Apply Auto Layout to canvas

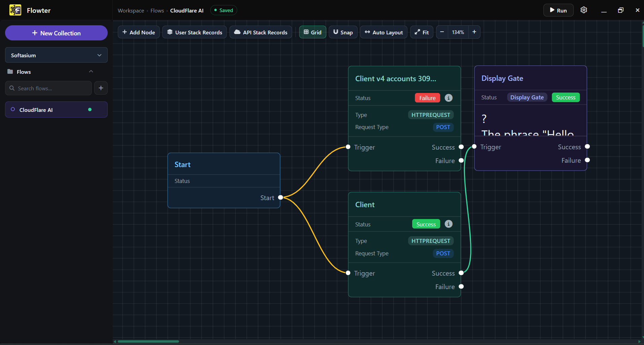(384, 32)
